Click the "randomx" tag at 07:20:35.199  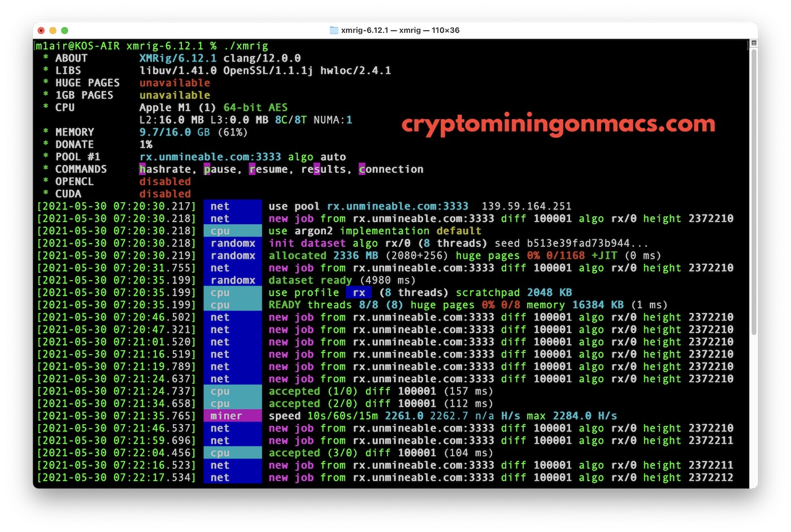tap(233, 281)
